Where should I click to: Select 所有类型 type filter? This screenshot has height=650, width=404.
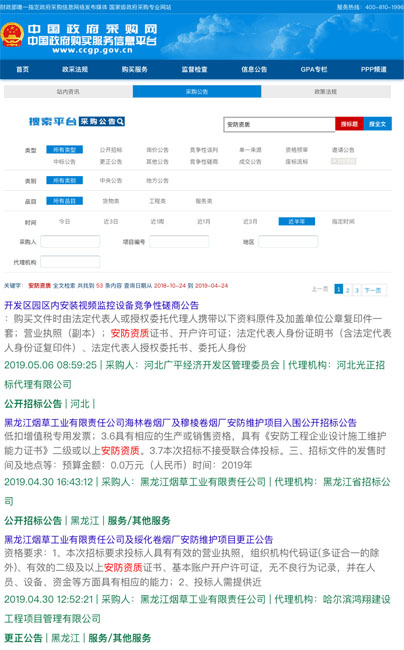[64, 150]
